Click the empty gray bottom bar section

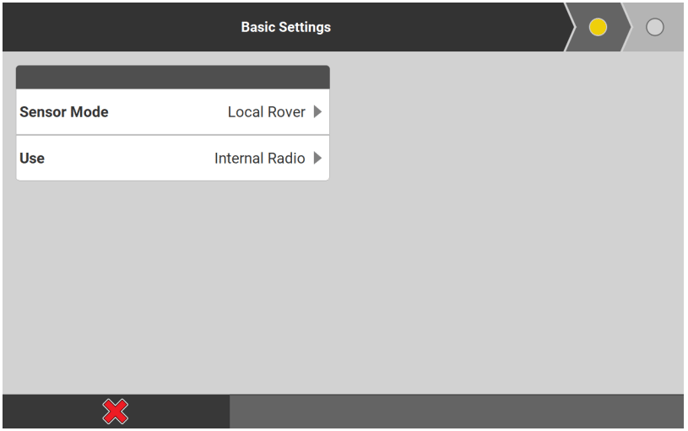click(x=456, y=411)
